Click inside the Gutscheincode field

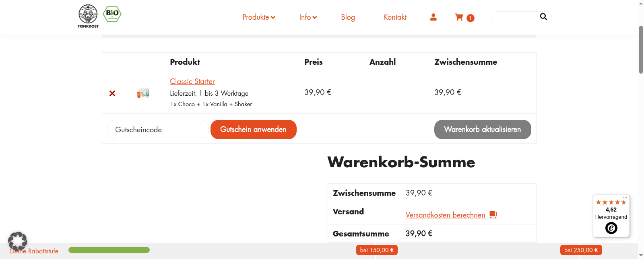point(157,129)
